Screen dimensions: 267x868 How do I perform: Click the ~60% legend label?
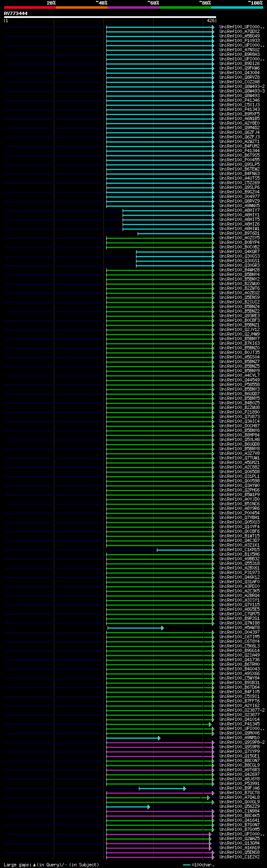[x=154, y=3]
